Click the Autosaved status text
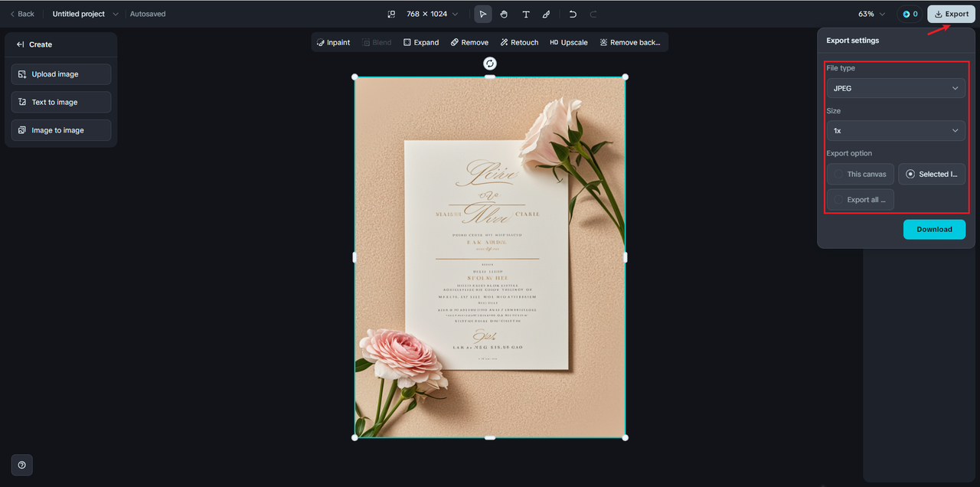 (x=148, y=14)
